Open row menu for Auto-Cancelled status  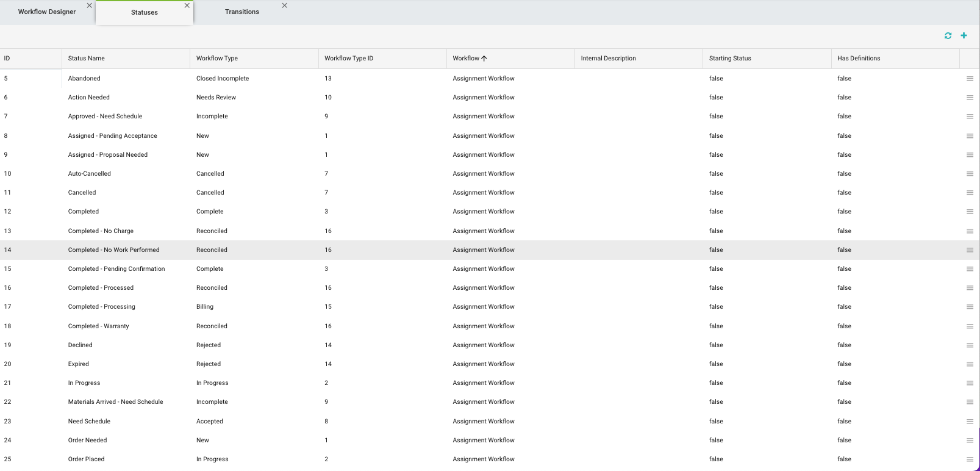[970, 174]
